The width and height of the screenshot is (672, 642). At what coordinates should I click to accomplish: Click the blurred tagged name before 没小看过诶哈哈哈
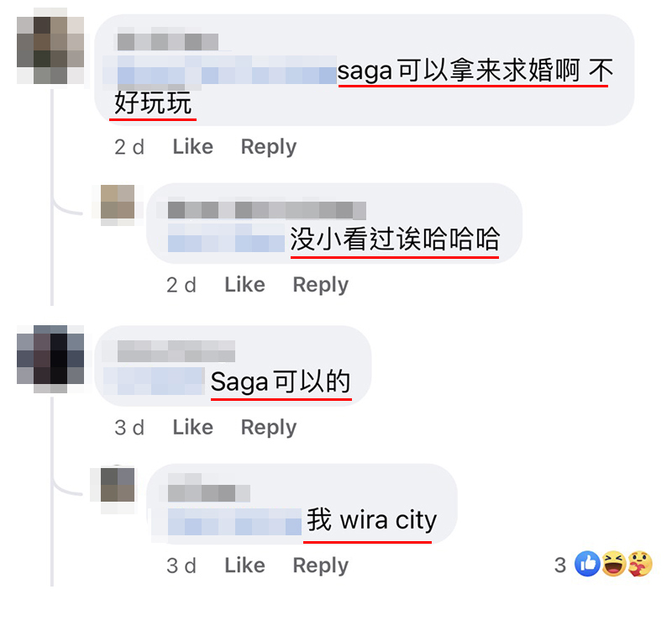click(x=226, y=238)
